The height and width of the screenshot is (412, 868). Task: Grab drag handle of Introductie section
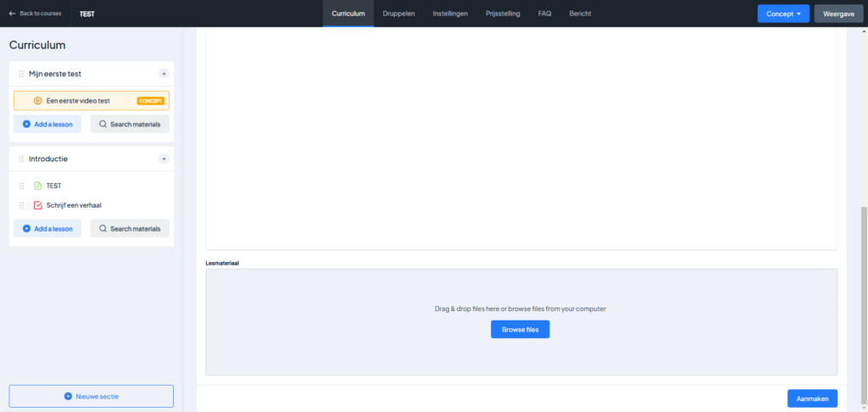pos(21,159)
